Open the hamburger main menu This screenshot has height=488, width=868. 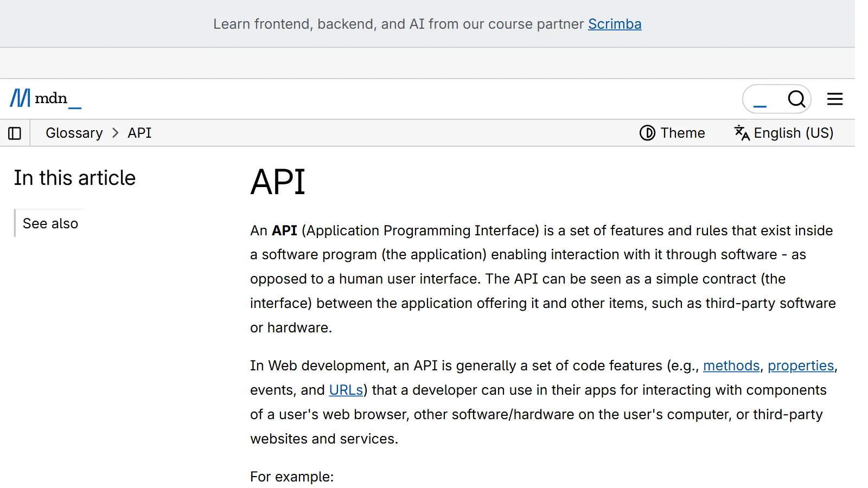coord(835,99)
